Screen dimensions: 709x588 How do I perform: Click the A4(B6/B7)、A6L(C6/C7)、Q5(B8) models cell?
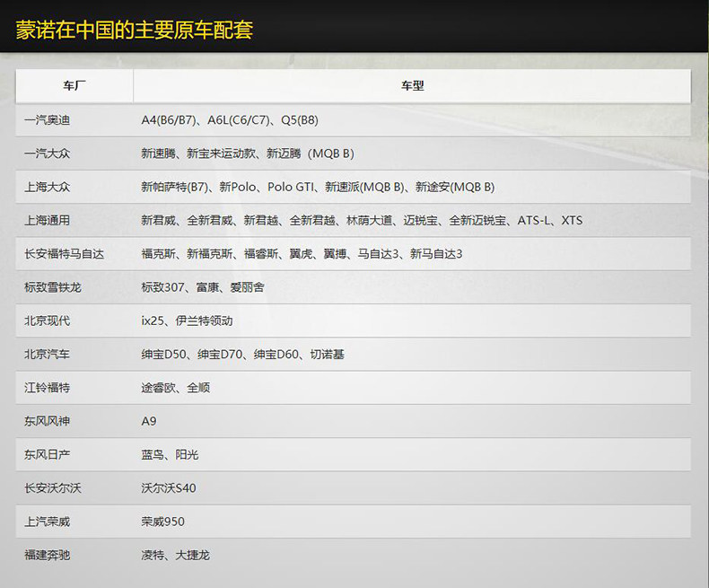412,120
